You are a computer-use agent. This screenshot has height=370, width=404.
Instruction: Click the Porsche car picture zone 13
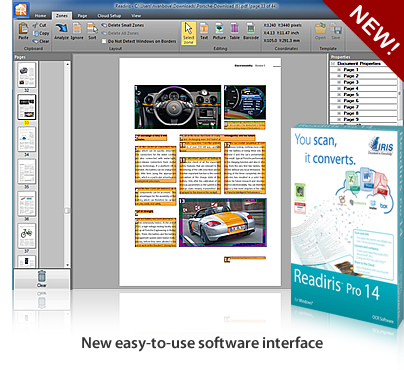(x=223, y=223)
